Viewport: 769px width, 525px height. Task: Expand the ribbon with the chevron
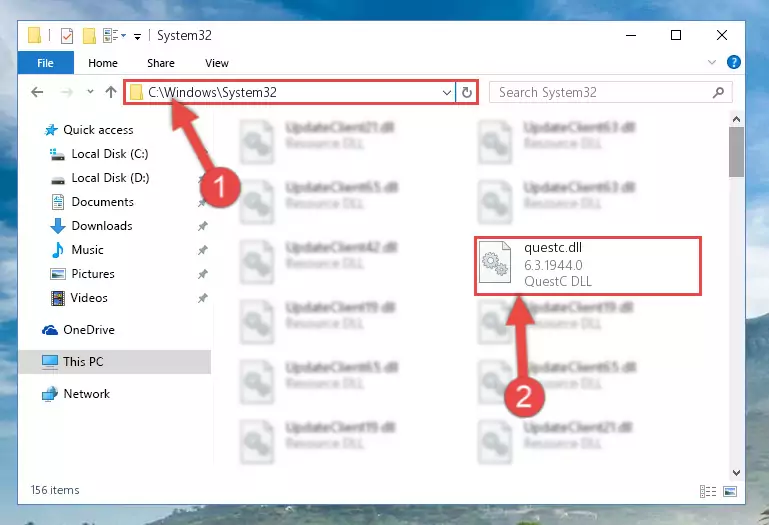pyautogui.click(x=712, y=62)
